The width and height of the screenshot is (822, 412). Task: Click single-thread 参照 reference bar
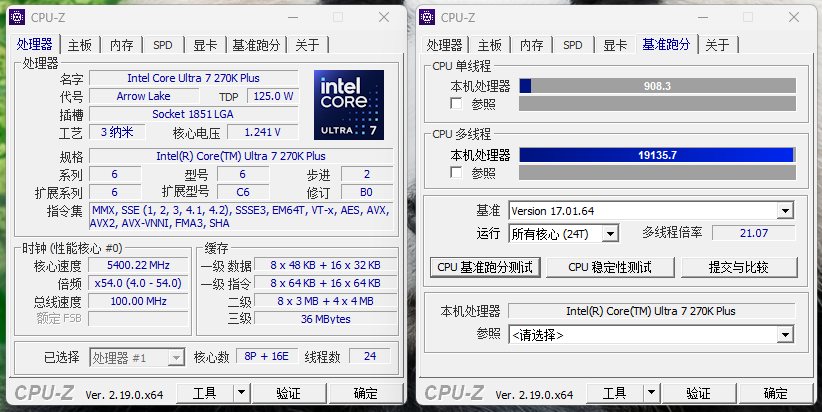point(657,103)
